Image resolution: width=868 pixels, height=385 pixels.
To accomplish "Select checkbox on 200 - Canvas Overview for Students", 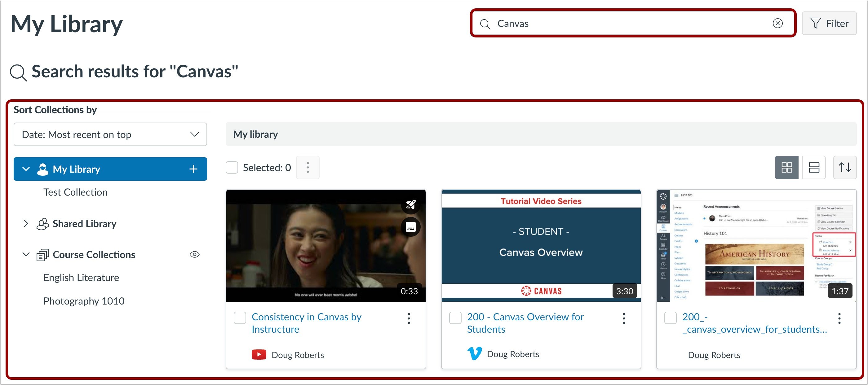I will click(455, 318).
